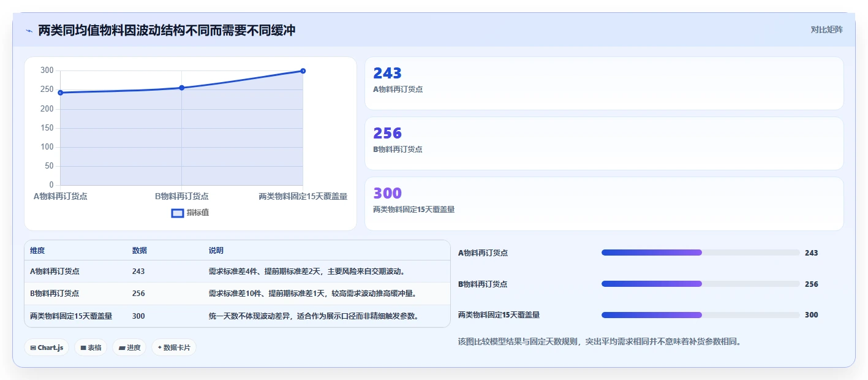Viewport: 868px width, 380px height.
Task: Click the large 243 number in the data card
Action: (387, 74)
